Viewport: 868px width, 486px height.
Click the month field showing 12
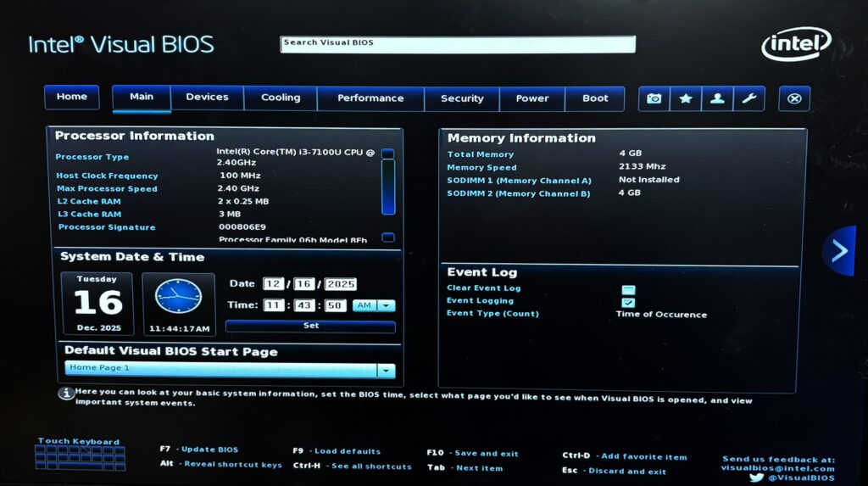[273, 284]
